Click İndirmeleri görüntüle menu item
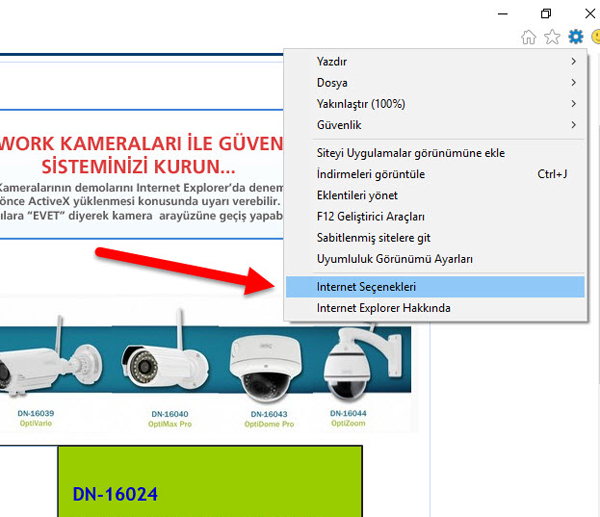 point(370,174)
